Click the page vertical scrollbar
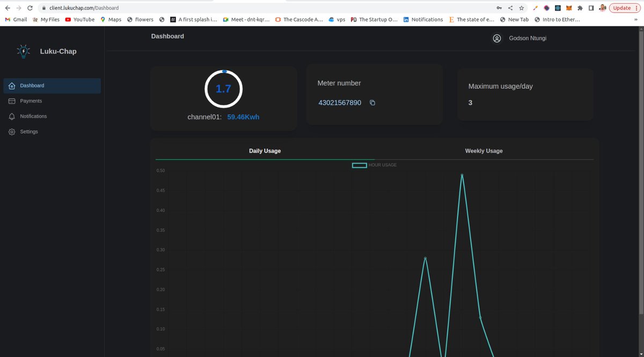The height and width of the screenshot is (357, 644). click(642, 172)
